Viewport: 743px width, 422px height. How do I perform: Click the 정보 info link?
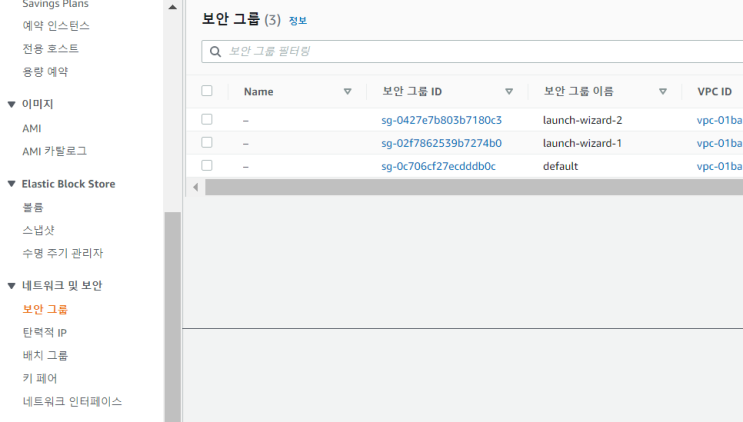(x=298, y=21)
